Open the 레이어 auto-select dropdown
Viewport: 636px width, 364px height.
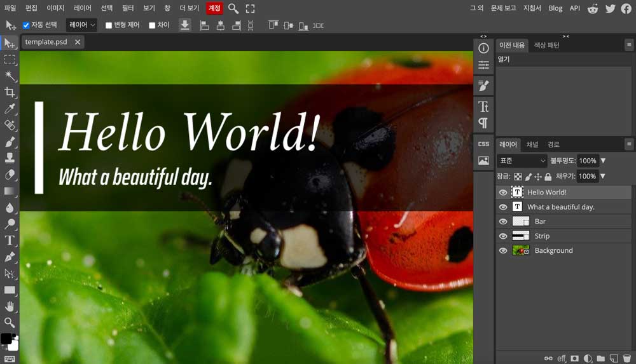tap(81, 25)
